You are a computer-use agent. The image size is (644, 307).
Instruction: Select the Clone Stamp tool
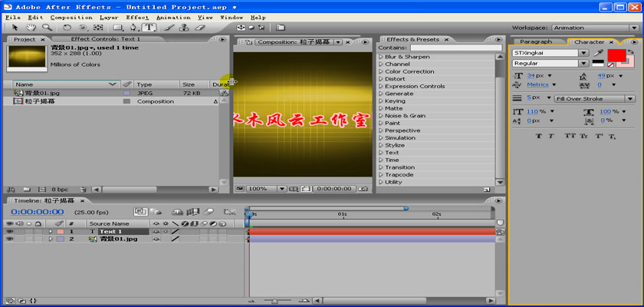(185, 28)
